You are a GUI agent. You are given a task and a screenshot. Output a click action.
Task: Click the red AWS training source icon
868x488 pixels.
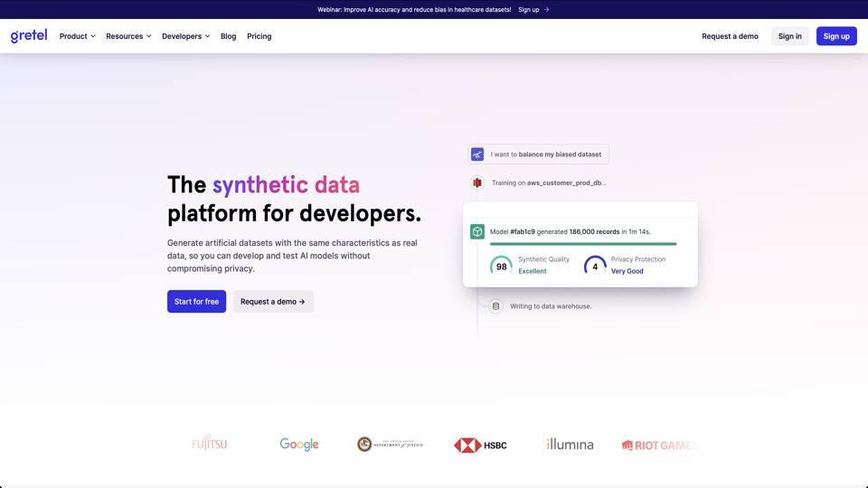[x=477, y=183]
